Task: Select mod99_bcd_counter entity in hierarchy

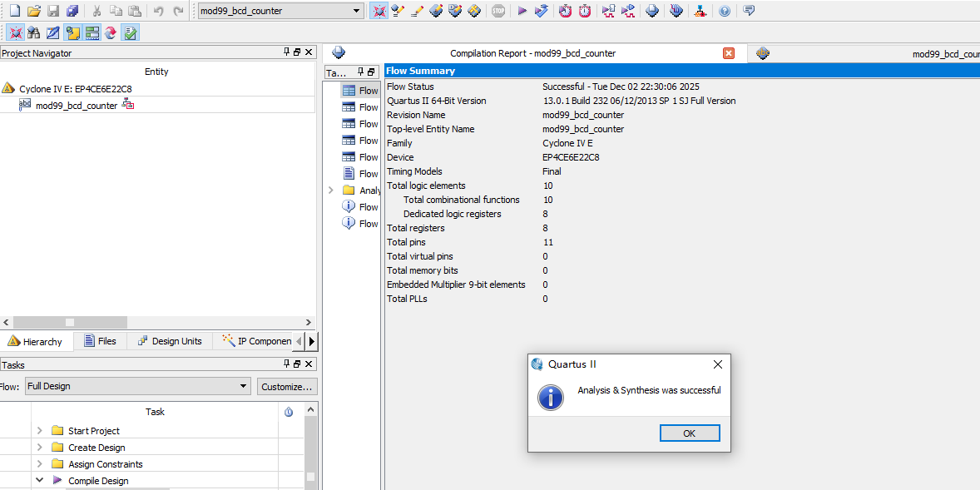Action: point(77,106)
